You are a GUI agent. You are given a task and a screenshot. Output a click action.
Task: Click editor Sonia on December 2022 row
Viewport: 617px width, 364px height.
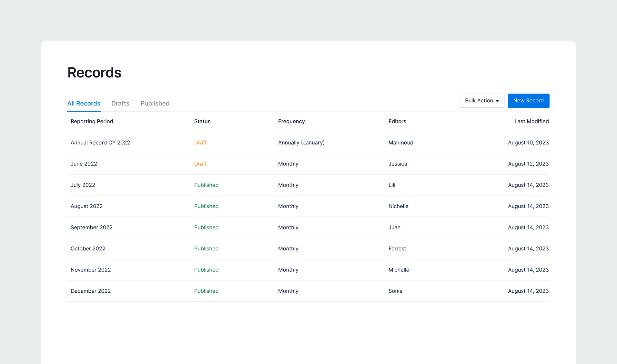click(x=395, y=291)
